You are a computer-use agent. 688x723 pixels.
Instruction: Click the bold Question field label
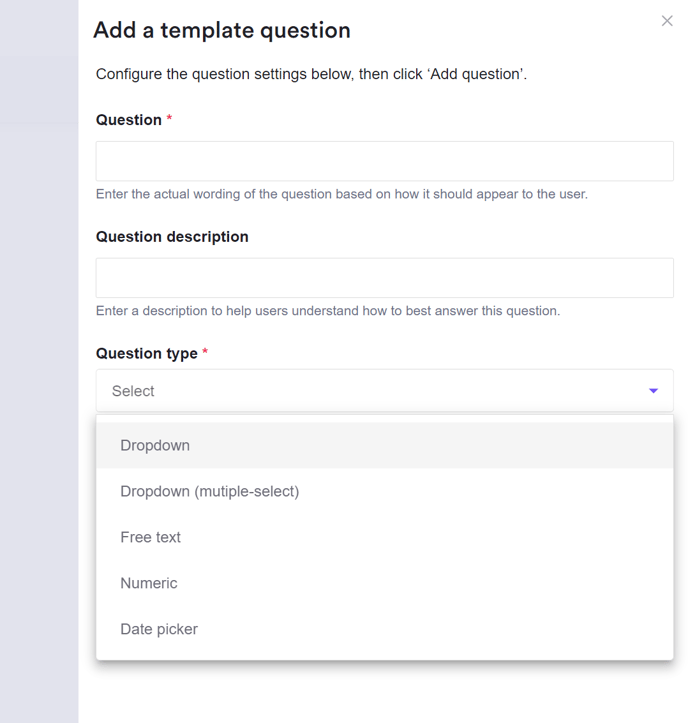(129, 120)
